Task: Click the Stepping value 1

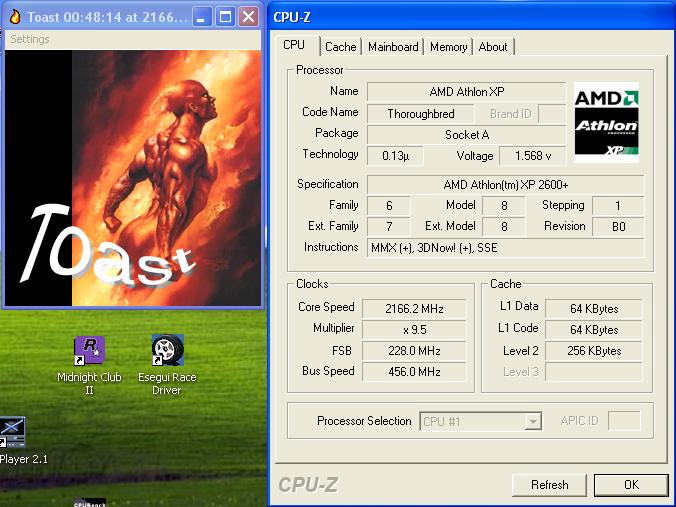Action: 618,206
